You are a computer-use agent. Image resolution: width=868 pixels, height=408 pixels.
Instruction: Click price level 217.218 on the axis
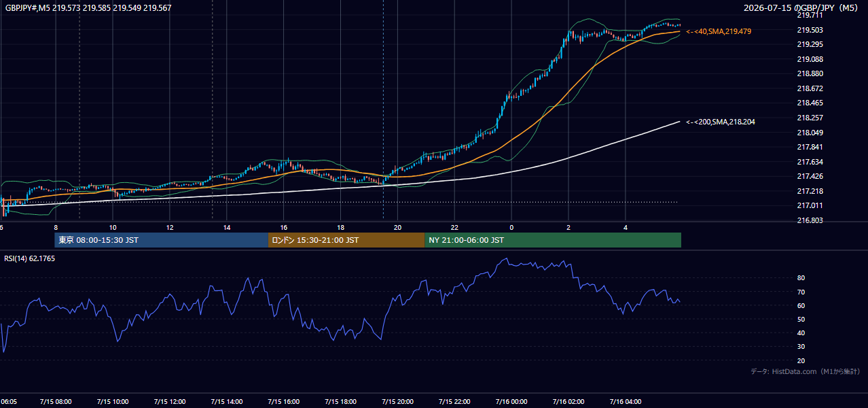[810, 191]
